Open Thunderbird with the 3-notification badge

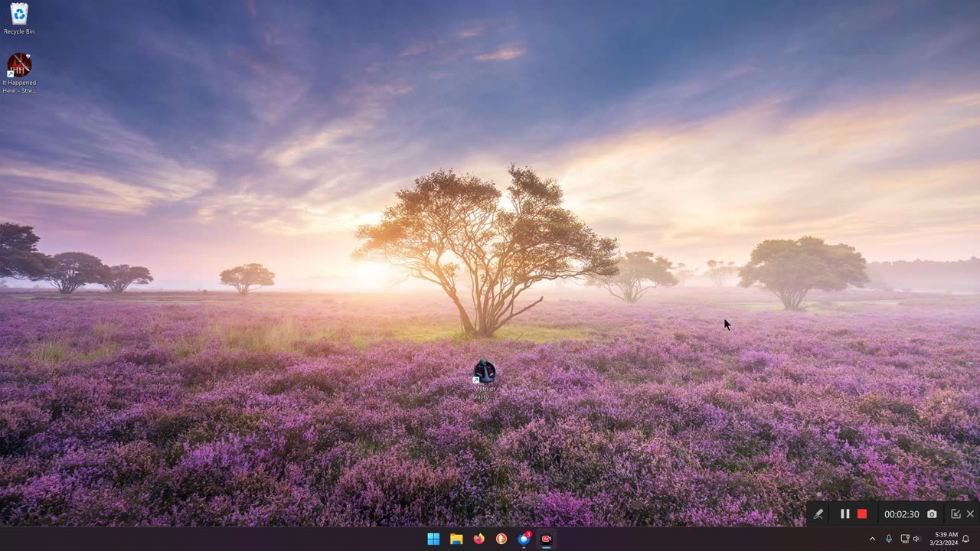(524, 539)
